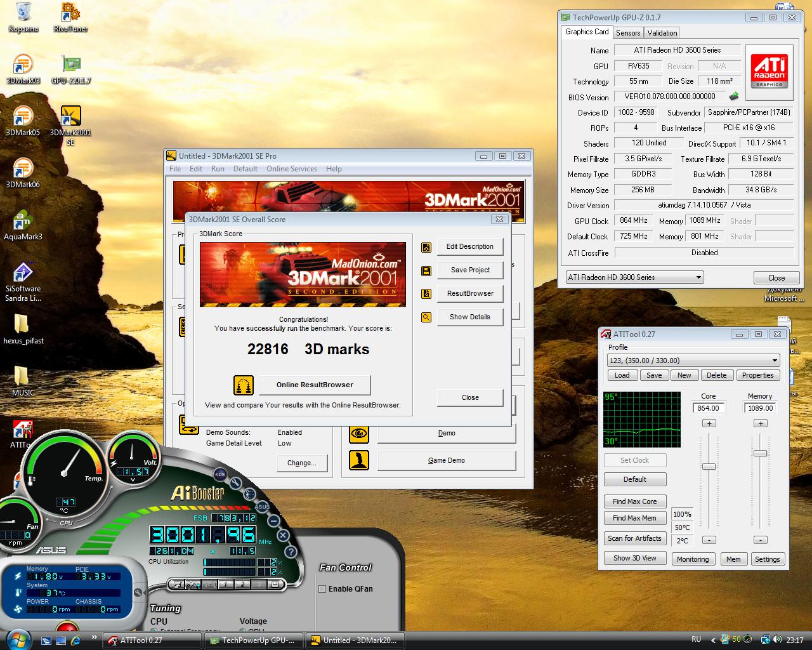The height and width of the screenshot is (650, 812).
Task: Click Find Max Core in ATITool
Action: 635,501
